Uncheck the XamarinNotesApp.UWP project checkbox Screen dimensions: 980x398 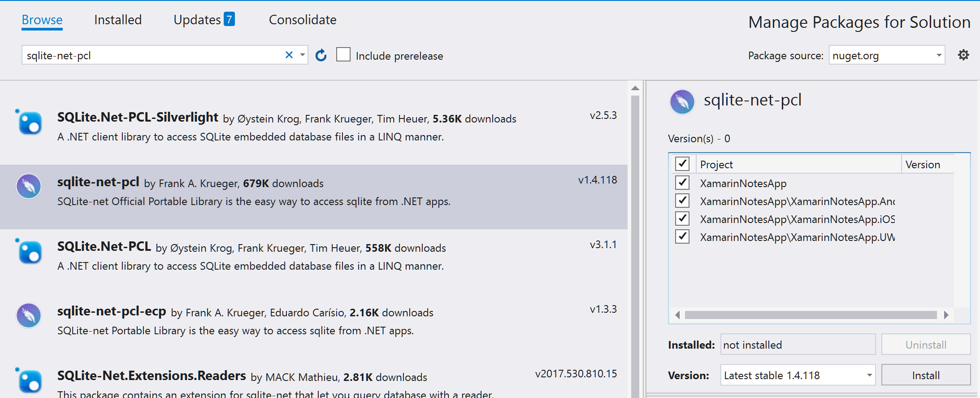[682, 236]
